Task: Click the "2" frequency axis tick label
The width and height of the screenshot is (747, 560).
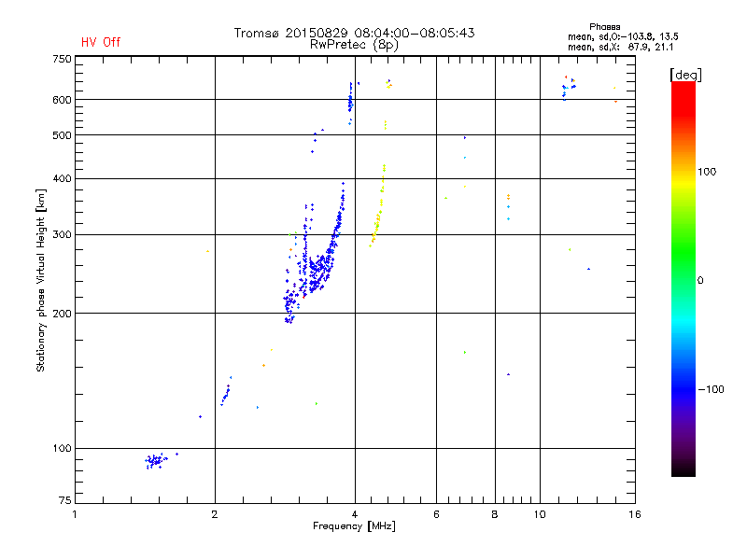Action: 215,514
